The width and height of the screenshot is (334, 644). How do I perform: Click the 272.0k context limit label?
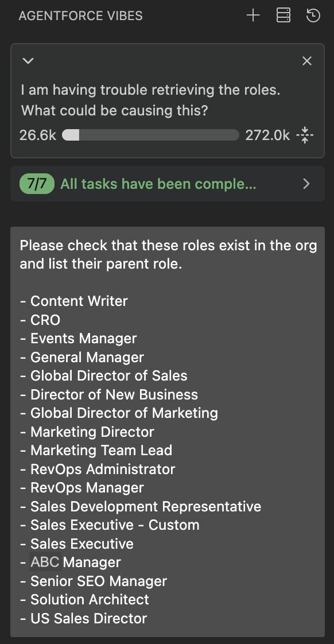[267, 135]
